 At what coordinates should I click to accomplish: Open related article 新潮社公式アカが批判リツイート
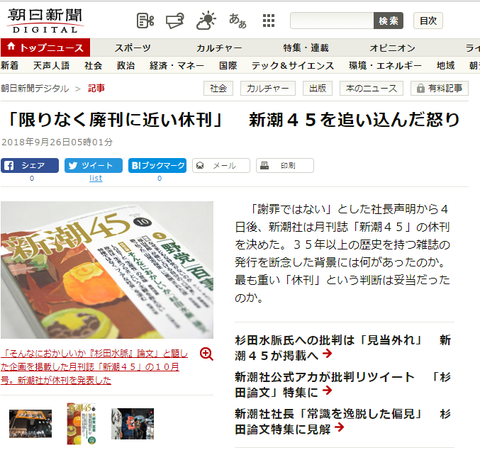point(343,385)
